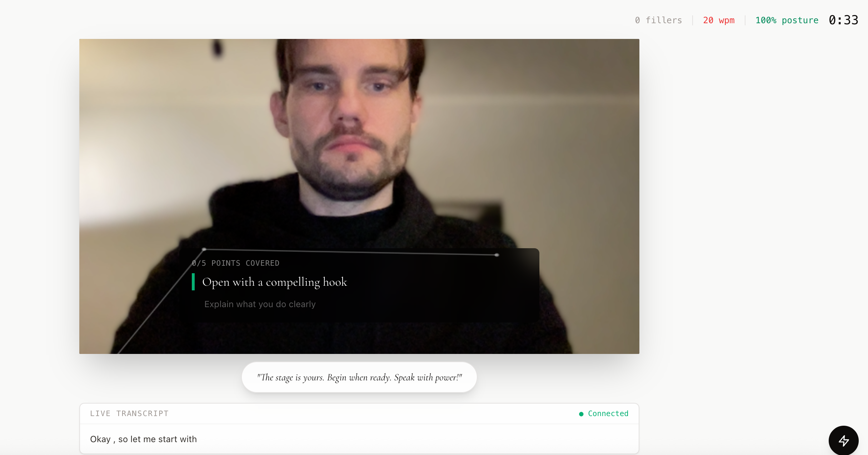Viewport: 868px width, 455px height.
Task: Click the 0 fillers counter
Action: pos(658,20)
